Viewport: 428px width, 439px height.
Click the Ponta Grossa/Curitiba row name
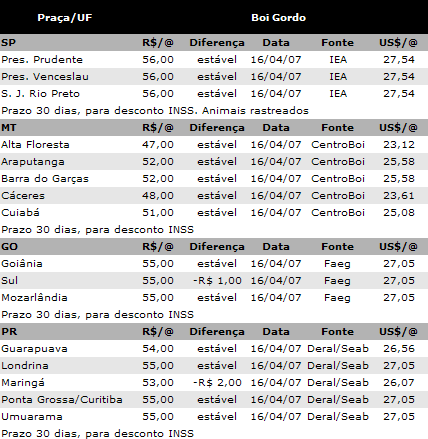pos(62,400)
